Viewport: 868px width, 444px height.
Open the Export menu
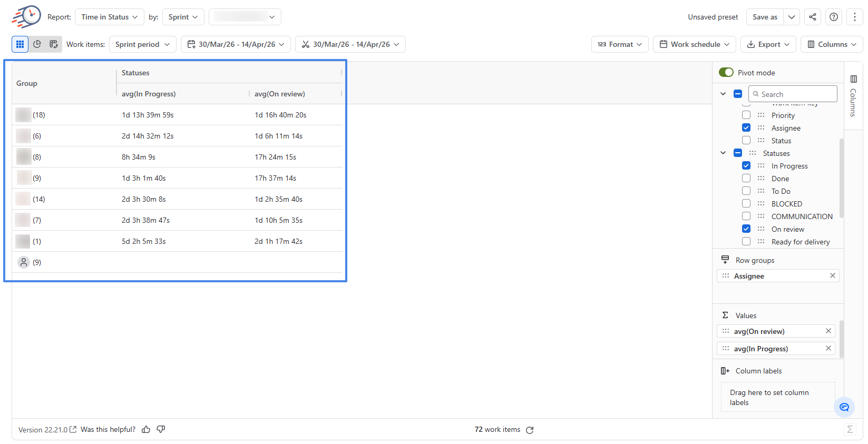[768, 44]
